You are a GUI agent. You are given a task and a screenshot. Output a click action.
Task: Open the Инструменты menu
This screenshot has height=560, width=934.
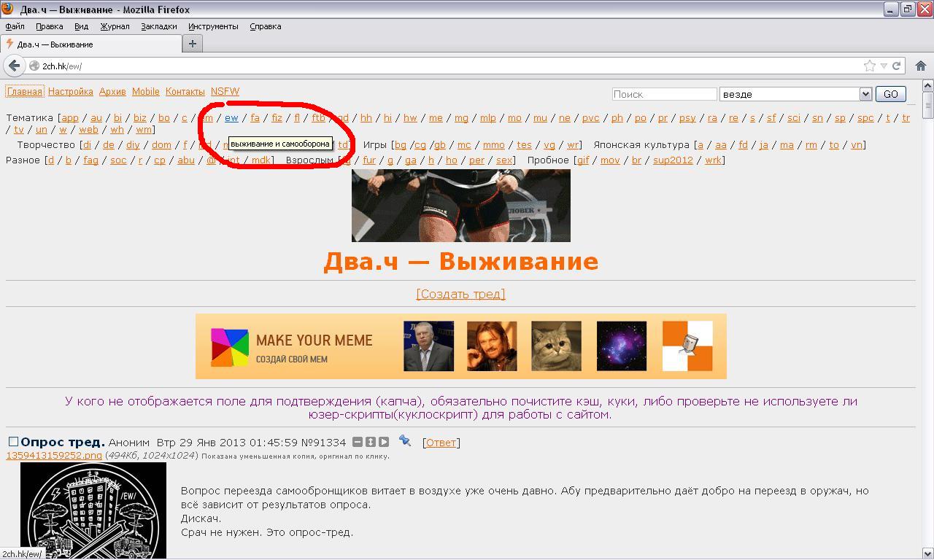(x=213, y=26)
